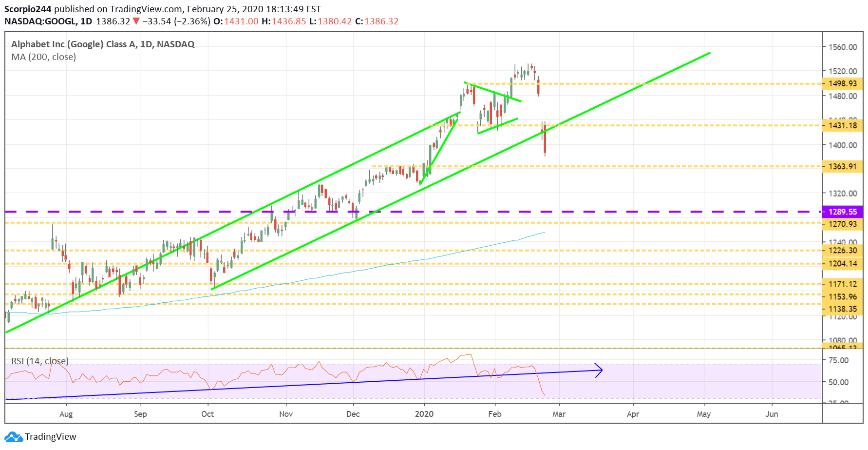868x450 pixels.
Task: Click the Nov label on time axis
Action: [286, 414]
